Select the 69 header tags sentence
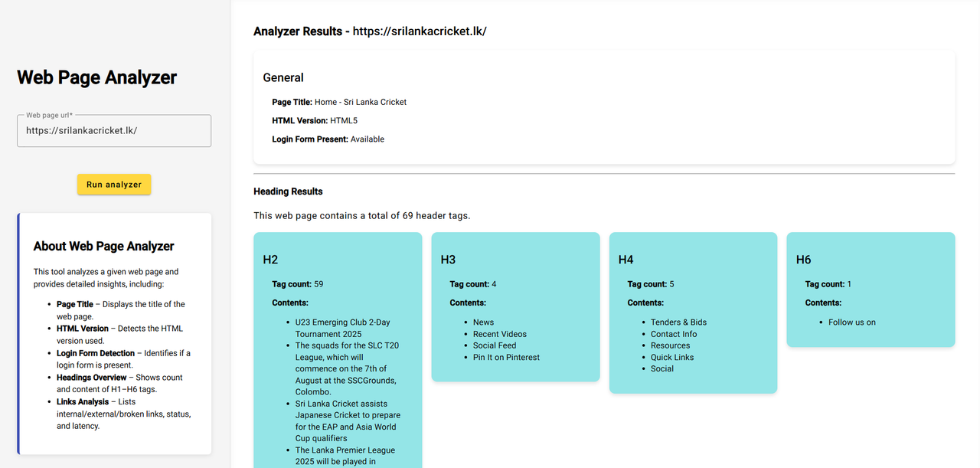 361,215
